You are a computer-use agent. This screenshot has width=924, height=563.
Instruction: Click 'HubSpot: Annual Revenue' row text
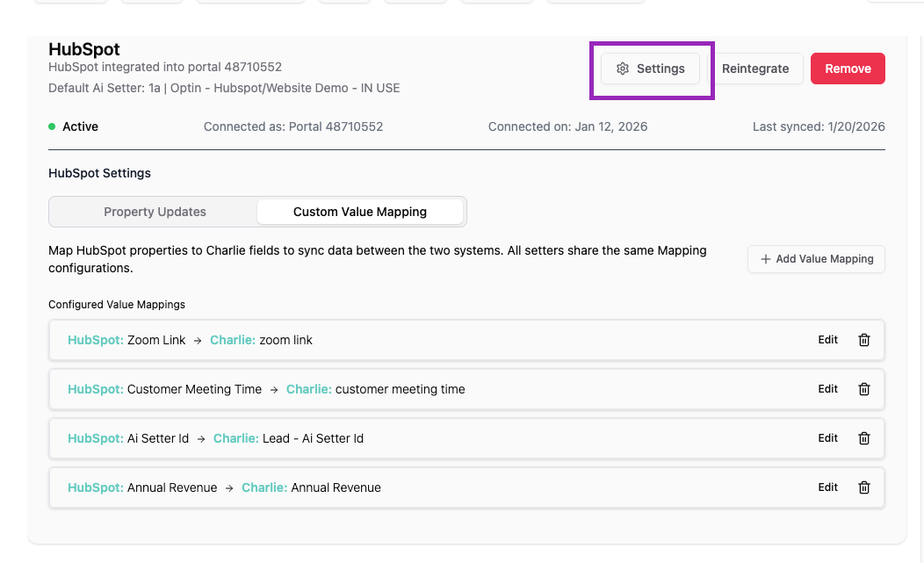pos(142,487)
